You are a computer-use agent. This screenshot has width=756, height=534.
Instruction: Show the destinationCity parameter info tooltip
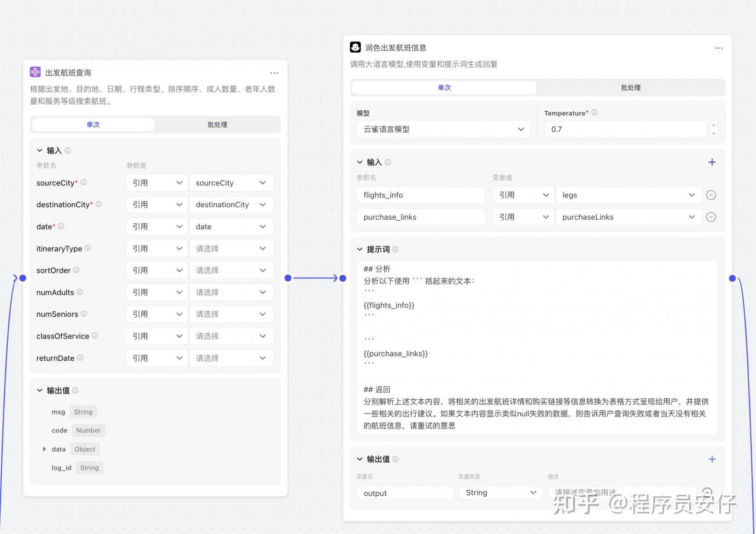pos(99,204)
